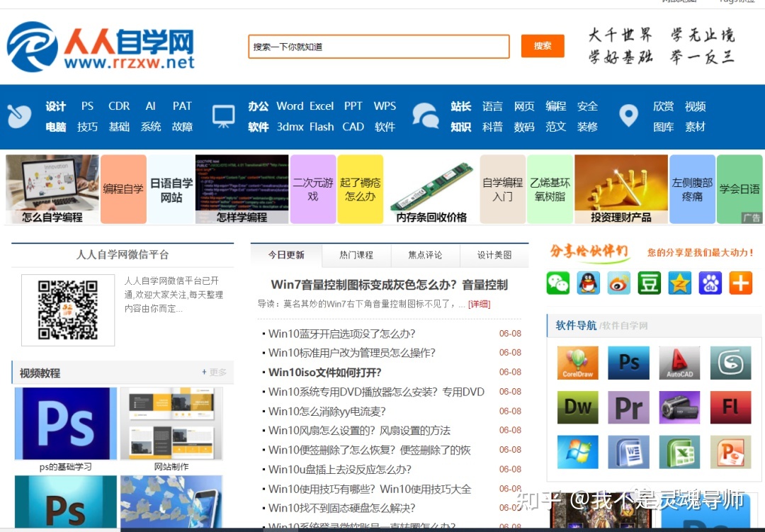This screenshot has width=765, height=532.
Task: Open article Win10怎么消除yy电流麦
Action: pos(327,412)
